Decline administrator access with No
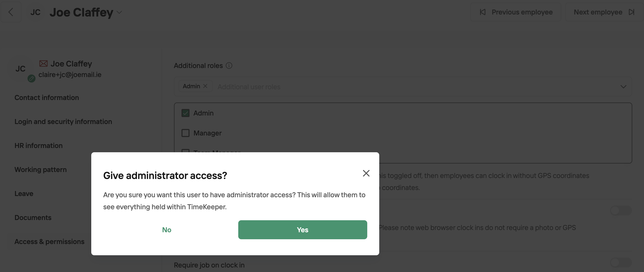The image size is (644, 272). pyautogui.click(x=167, y=230)
